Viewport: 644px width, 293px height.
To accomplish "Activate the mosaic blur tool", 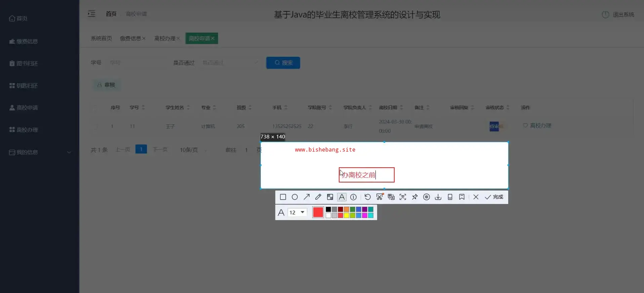I will 330,197.
